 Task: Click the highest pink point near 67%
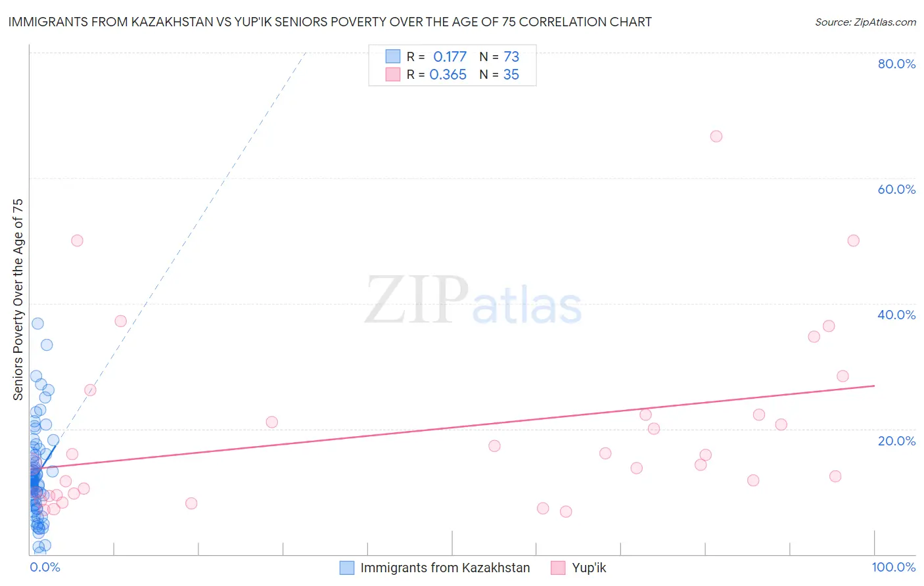point(716,136)
